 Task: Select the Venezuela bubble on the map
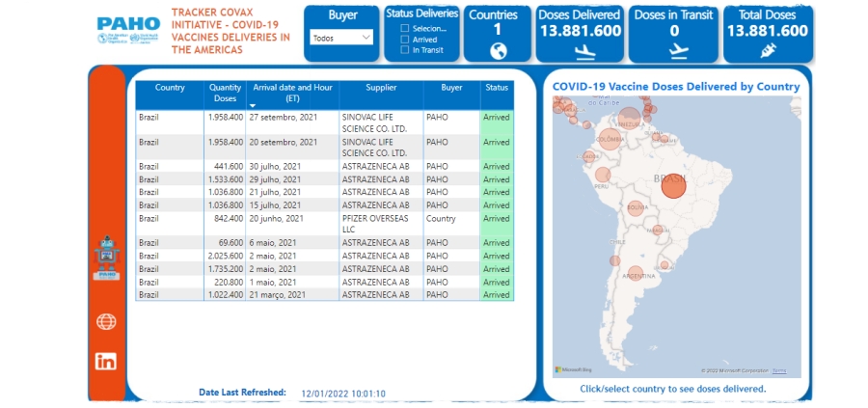630,119
